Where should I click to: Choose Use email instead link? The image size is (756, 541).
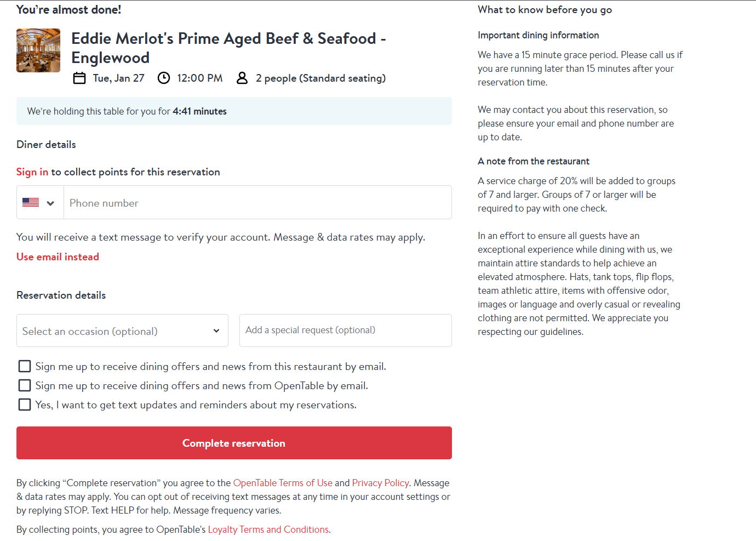[58, 257]
